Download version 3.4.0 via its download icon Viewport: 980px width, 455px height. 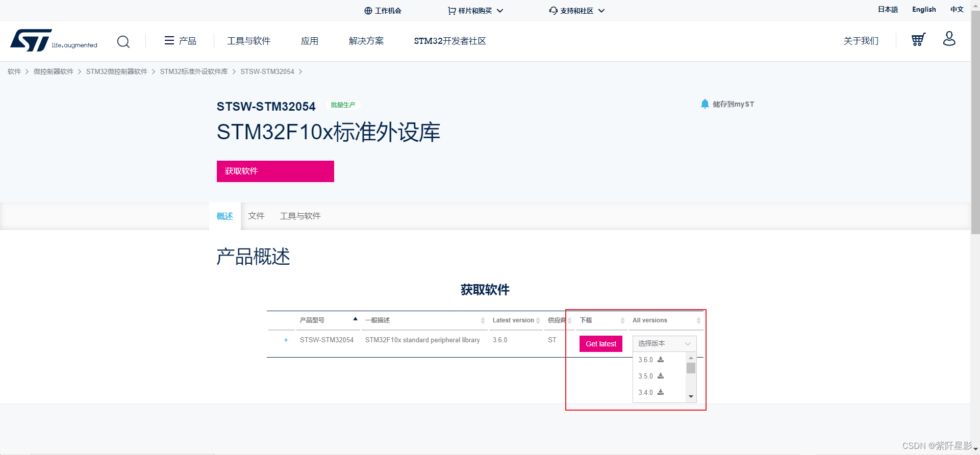click(661, 392)
